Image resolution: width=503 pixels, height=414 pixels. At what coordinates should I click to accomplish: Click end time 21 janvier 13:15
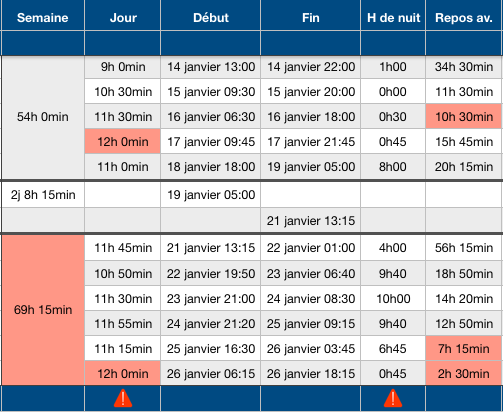coord(311,221)
